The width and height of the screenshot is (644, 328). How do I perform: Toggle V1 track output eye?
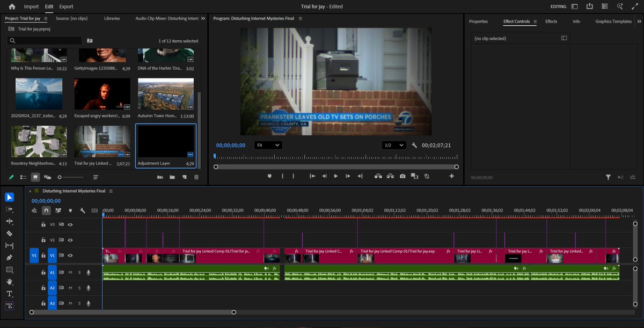tap(70, 256)
